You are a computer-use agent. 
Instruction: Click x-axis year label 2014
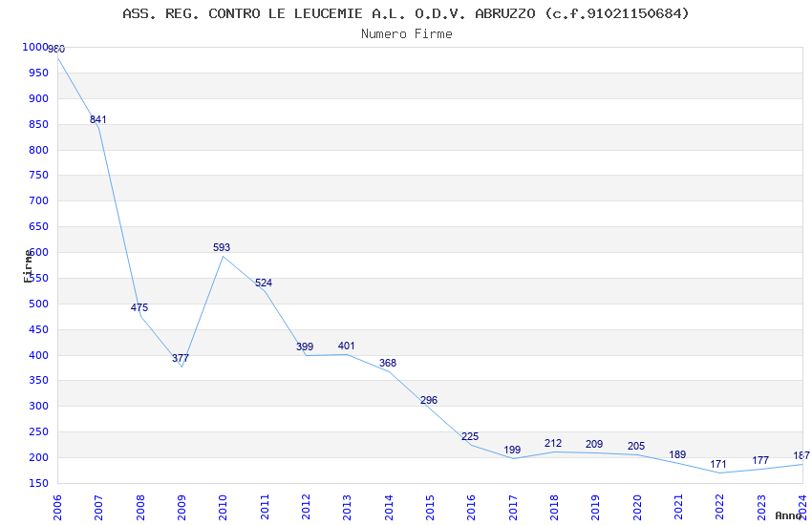[389, 508]
